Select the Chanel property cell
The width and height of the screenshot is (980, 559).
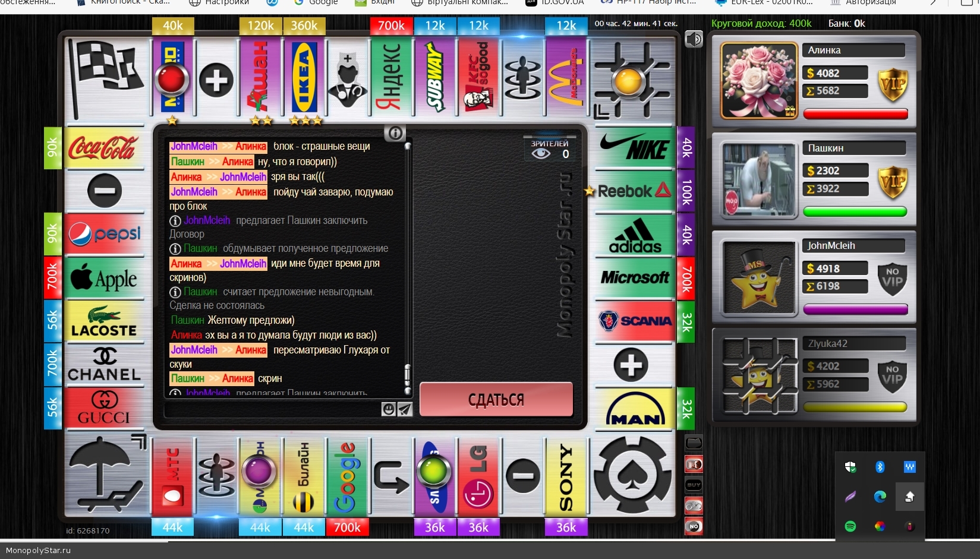[104, 365]
